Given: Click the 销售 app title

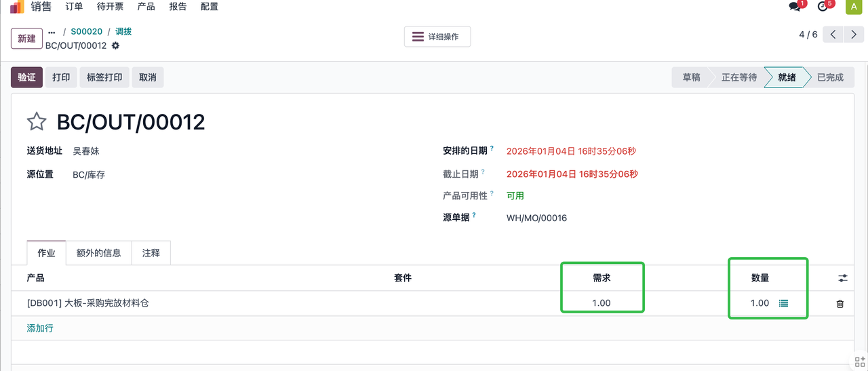Looking at the screenshot, I should click(41, 7).
